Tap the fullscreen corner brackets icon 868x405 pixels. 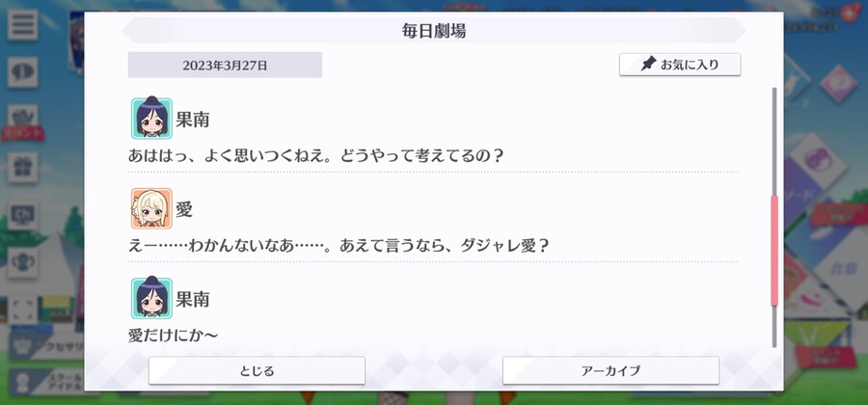pyautogui.click(x=23, y=310)
